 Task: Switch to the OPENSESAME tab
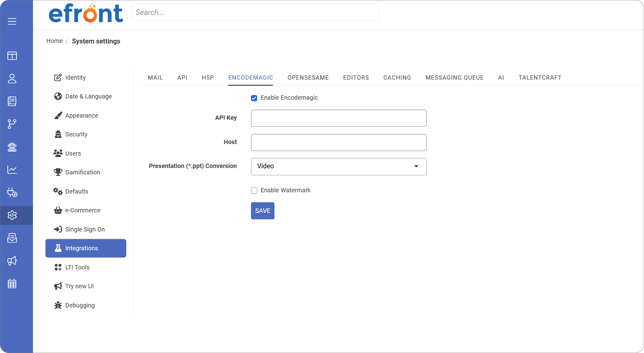pyautogui.click(x=308, y=77)
